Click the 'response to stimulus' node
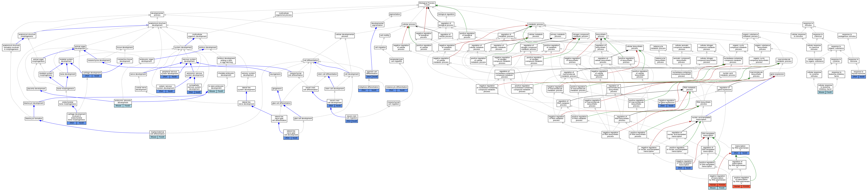868x191 pixels. point(808,24)
